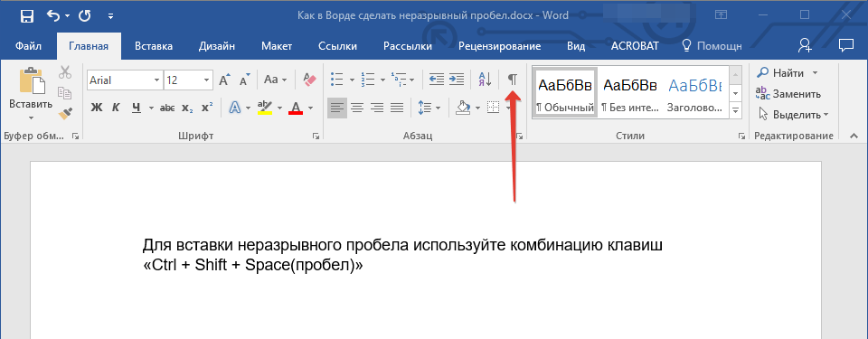Toggle Italic (К) formatting
The width and height of the screenshot is (868, 339).
point(117,108)
